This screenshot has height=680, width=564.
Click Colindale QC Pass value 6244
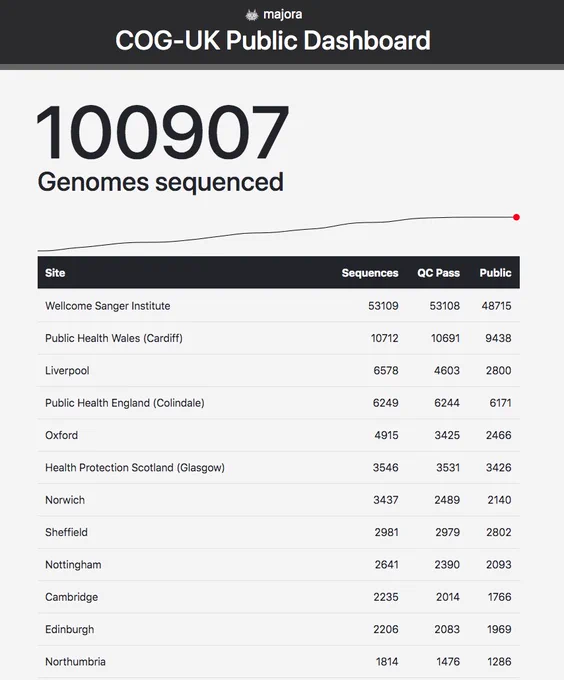pyautogui.click(x=447, y=403)
